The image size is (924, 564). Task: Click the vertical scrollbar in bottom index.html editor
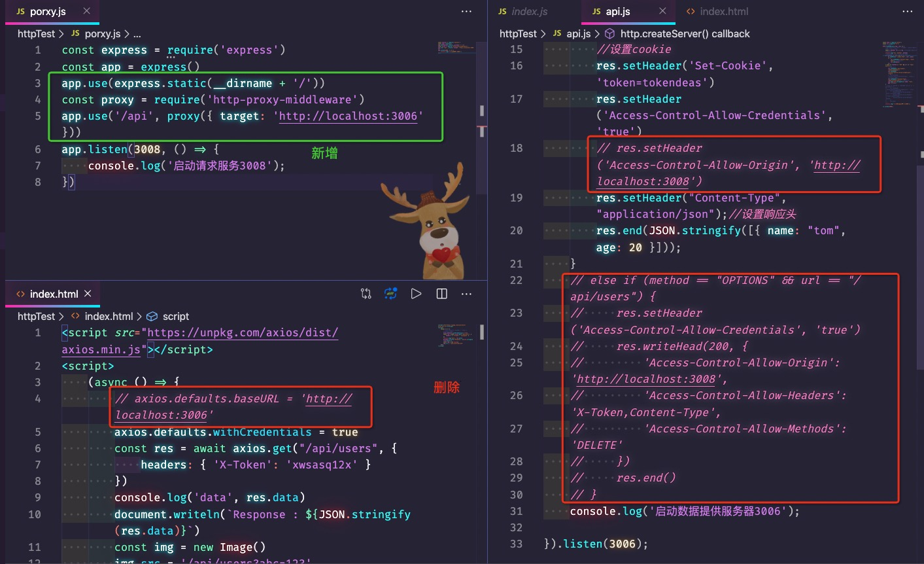[482, 332]
